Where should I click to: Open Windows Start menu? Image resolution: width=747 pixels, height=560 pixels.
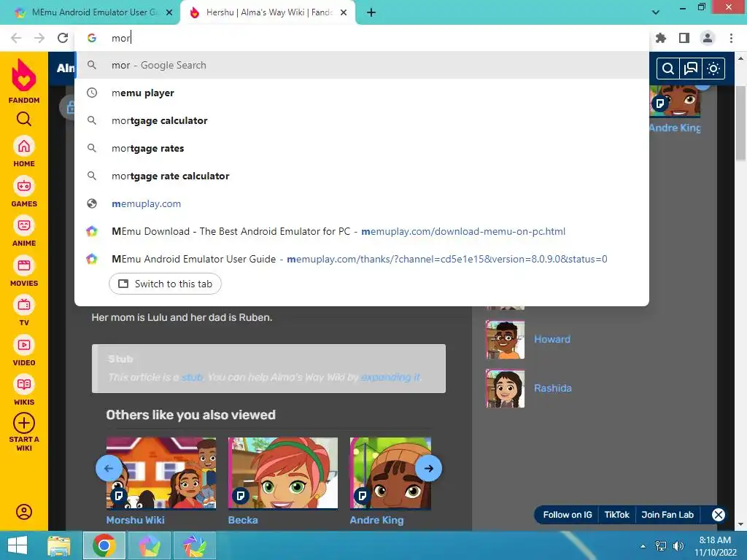(x=18, y=545)
